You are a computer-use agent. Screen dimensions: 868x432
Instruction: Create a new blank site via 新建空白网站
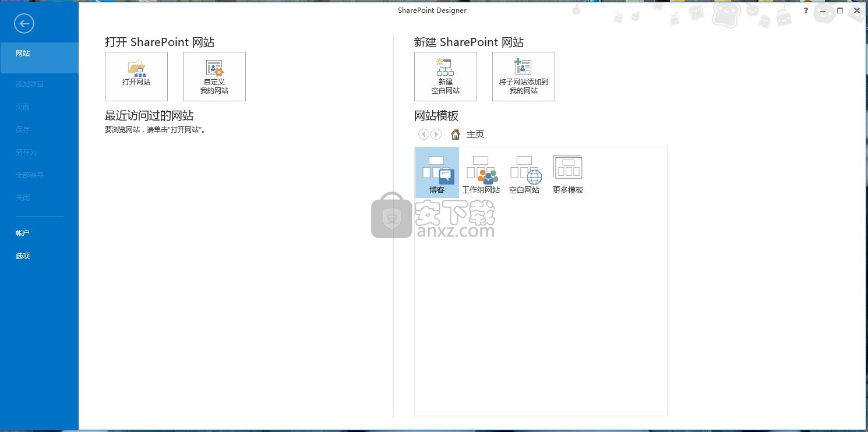click(446, 76)
